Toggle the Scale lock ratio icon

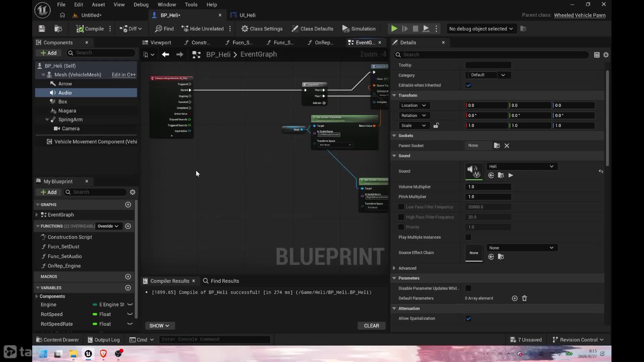click(x=436, y=125)
